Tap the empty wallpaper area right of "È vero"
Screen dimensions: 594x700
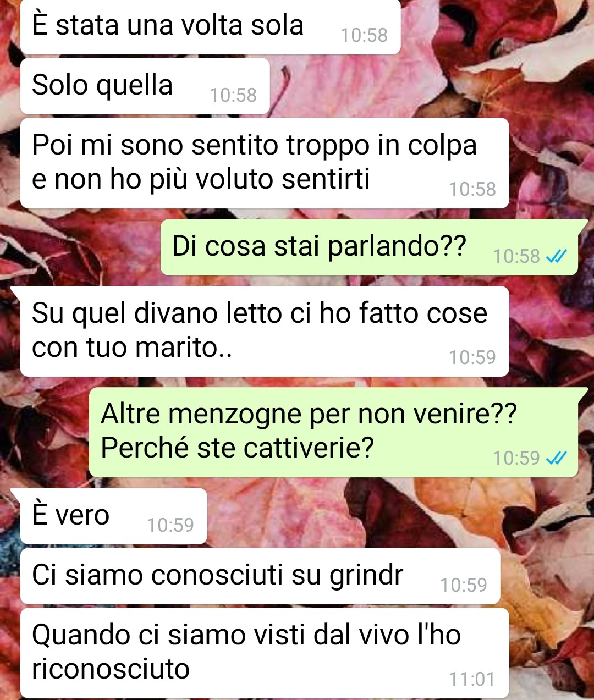pos(396,516)
